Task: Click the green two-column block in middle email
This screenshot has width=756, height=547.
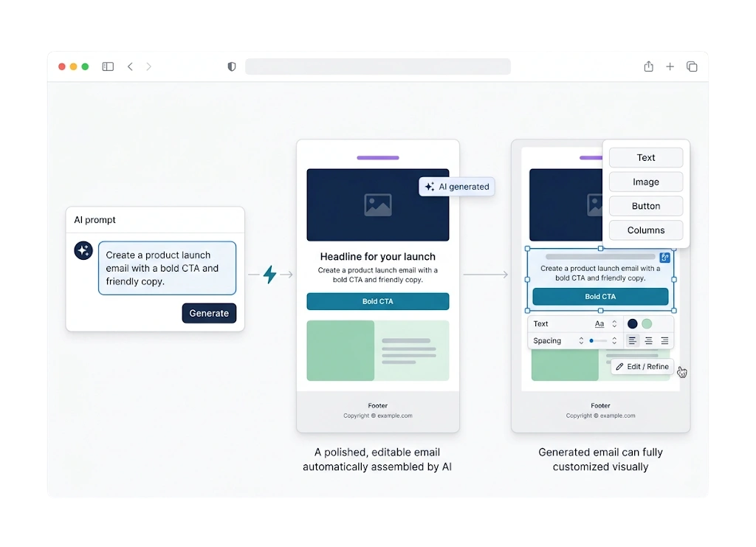Action: coord(378,351)
